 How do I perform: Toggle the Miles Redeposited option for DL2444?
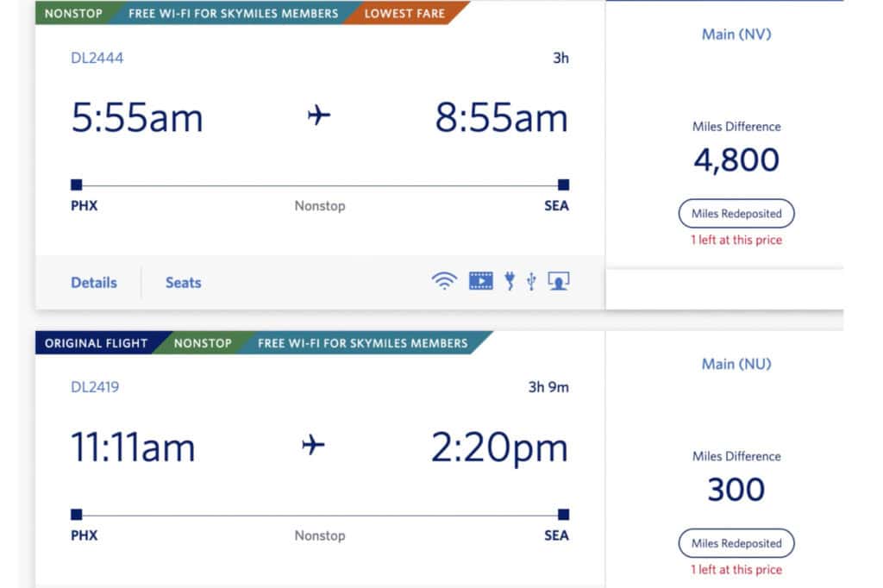[736, 213]
